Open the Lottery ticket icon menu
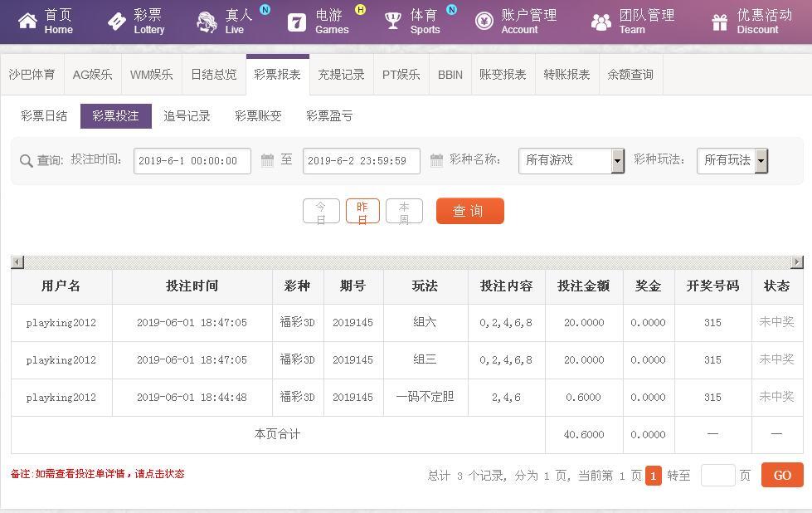This screenshot has width=812, height=513. [117, 22]
